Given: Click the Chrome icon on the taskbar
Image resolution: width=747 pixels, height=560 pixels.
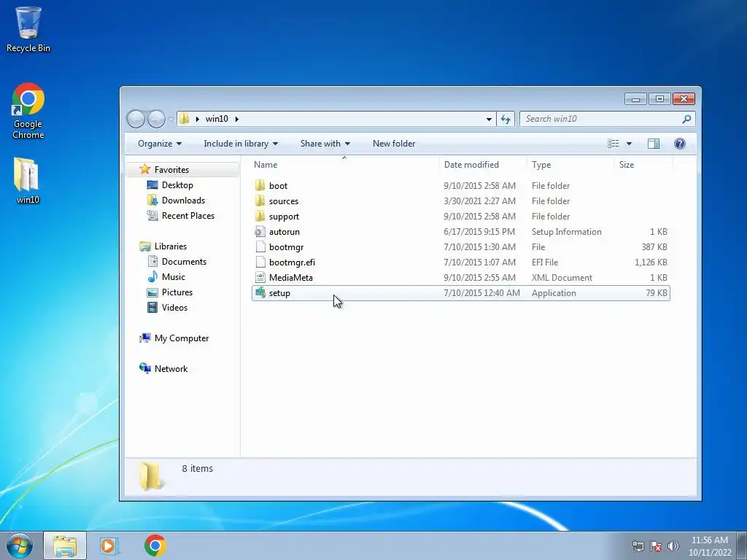Looking at the screenshot, I should click(155, 545).
